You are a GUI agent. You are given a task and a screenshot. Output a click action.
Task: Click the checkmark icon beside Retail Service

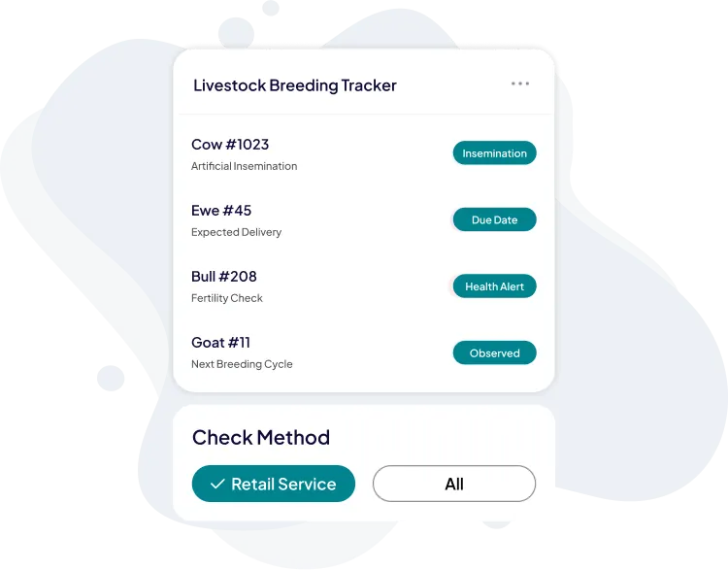pos(217,484)
